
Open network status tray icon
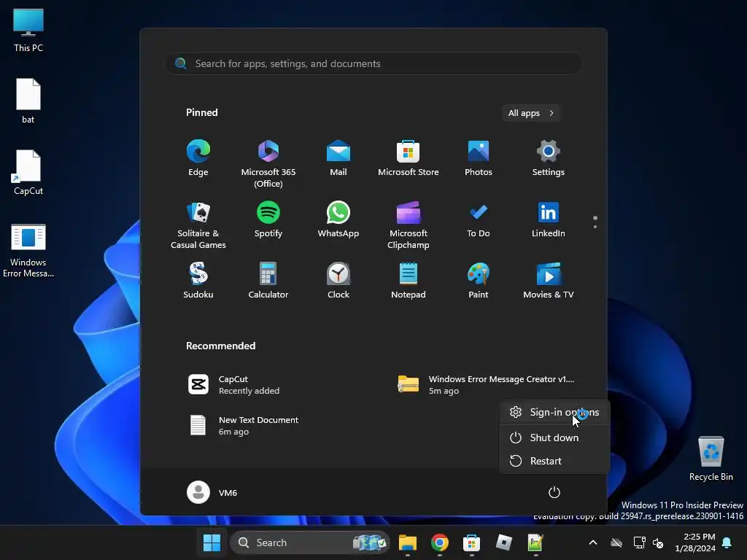click(639, 542)
